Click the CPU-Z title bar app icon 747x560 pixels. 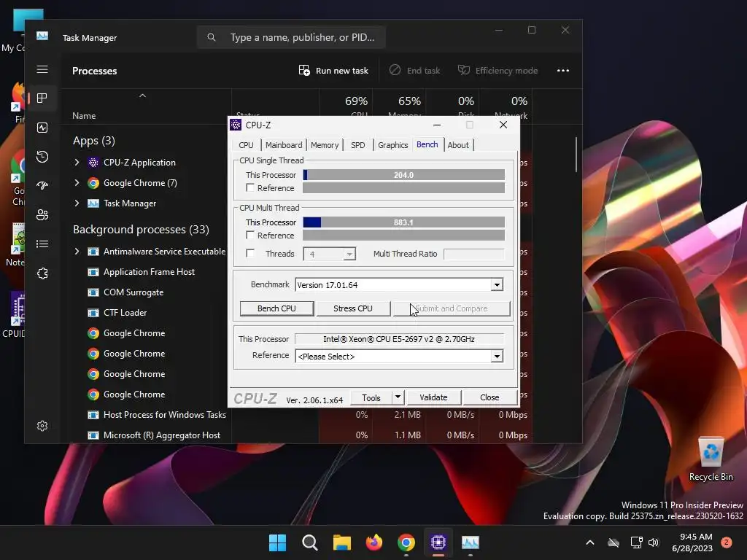point(236,125)
